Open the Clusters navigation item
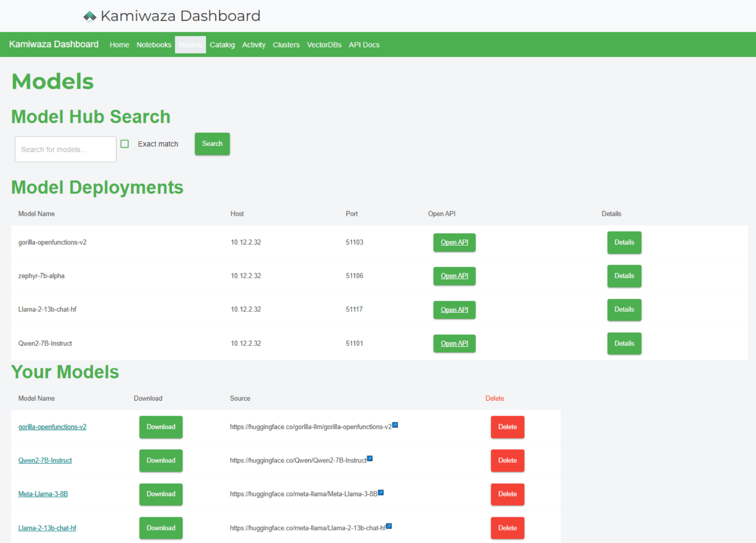Viewport: 756px width, 543px height. (286, 45)
